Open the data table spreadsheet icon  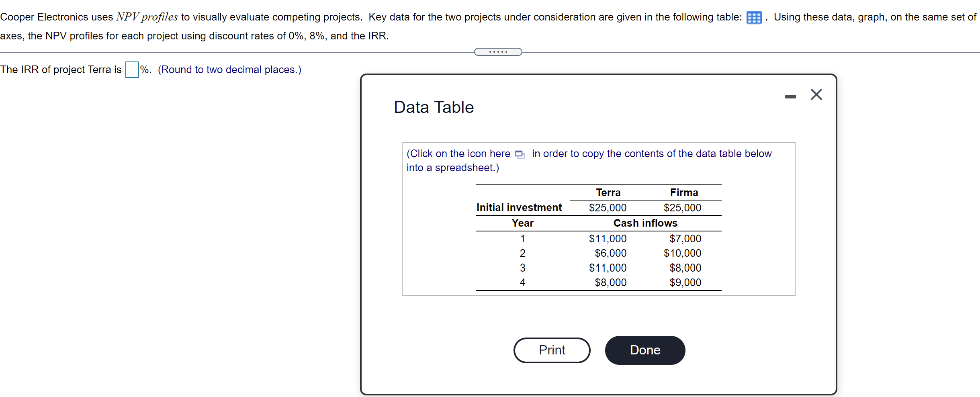[x=753, y=17]
